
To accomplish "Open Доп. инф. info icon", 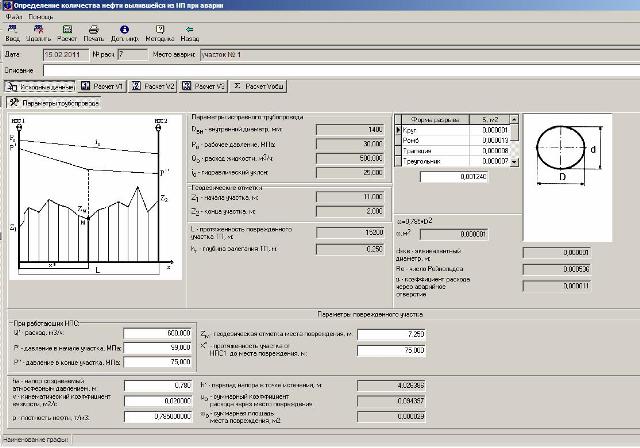I will [124, 31].
